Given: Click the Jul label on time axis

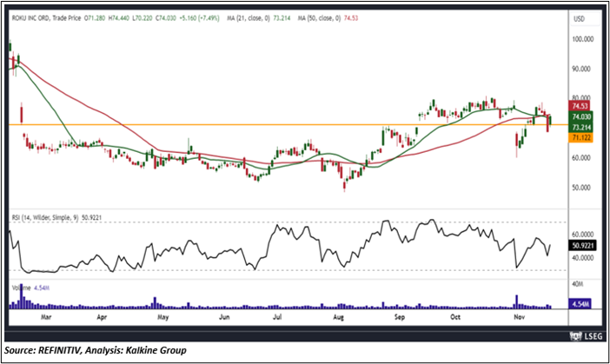Looking at the screenshot, I should tap(277, 317).
